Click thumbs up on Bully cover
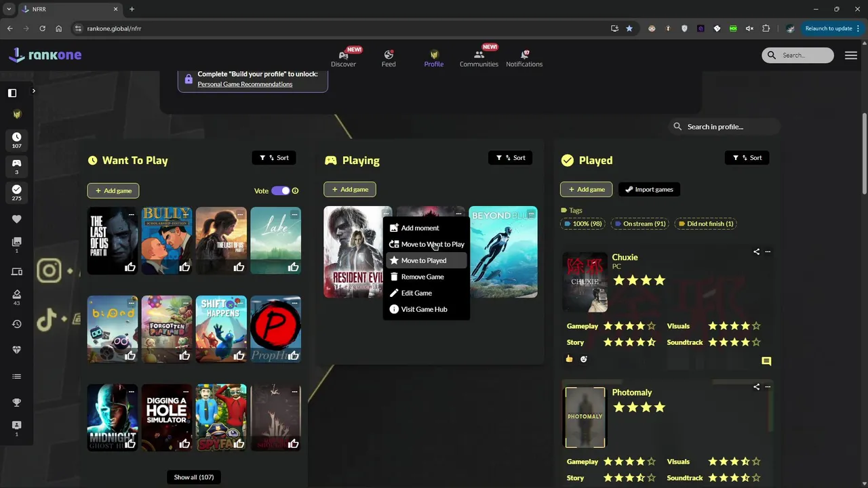This screenshot has height=488, width=868. [184, 267]
